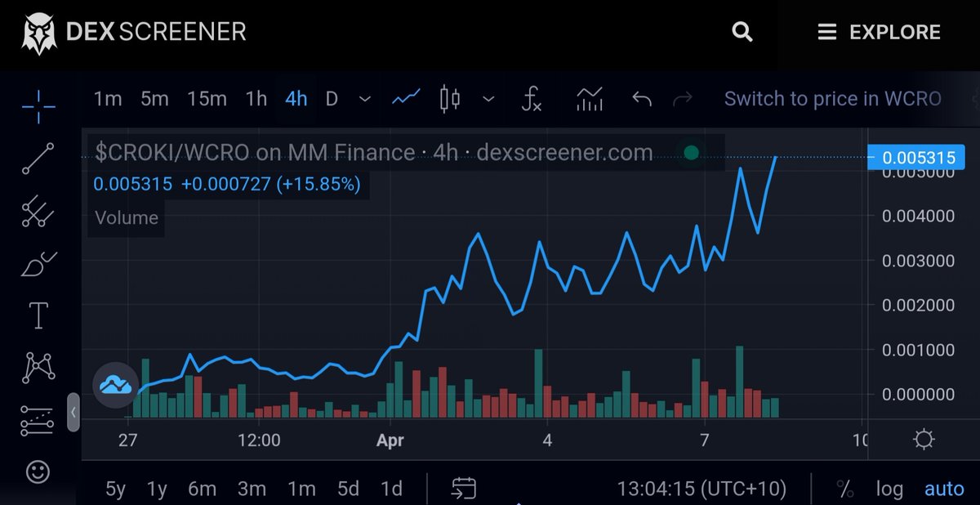Switch to price in WCRO

[x=832, y=99]
